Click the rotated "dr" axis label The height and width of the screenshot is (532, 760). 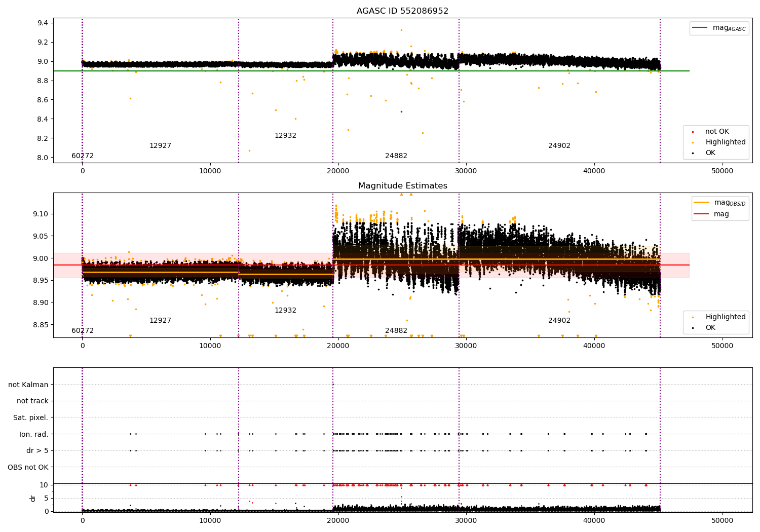(33, 498)
